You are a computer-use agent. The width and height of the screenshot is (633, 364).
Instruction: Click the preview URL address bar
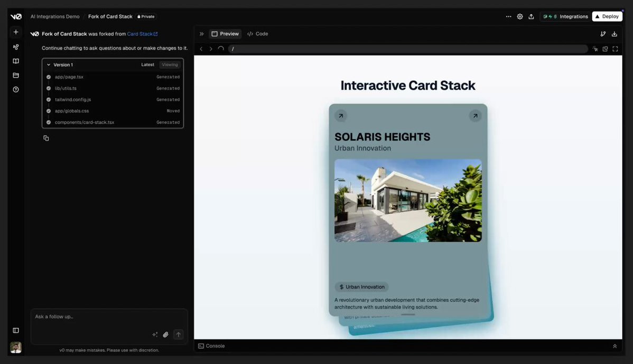coord(408,49)
